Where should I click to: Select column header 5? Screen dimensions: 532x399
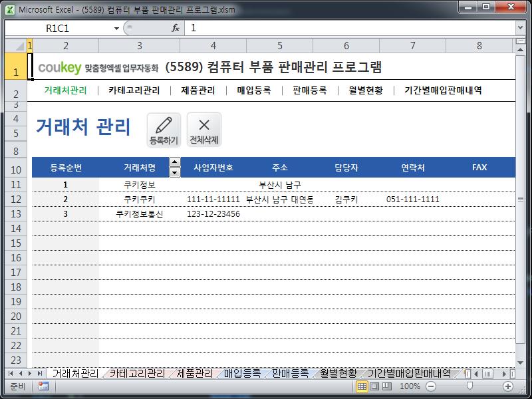click(279, 46)
